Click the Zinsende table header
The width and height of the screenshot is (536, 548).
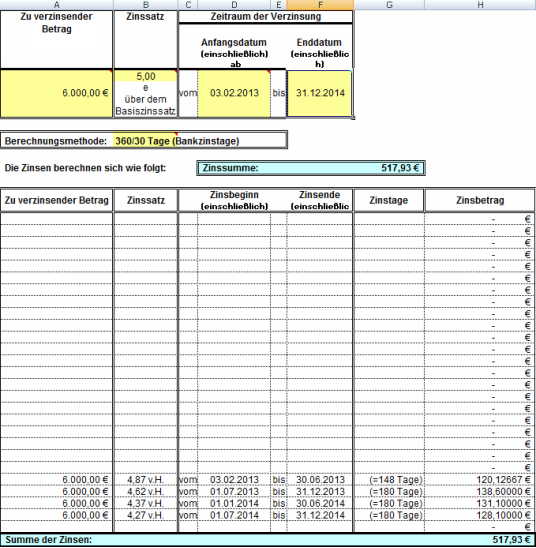319,200
